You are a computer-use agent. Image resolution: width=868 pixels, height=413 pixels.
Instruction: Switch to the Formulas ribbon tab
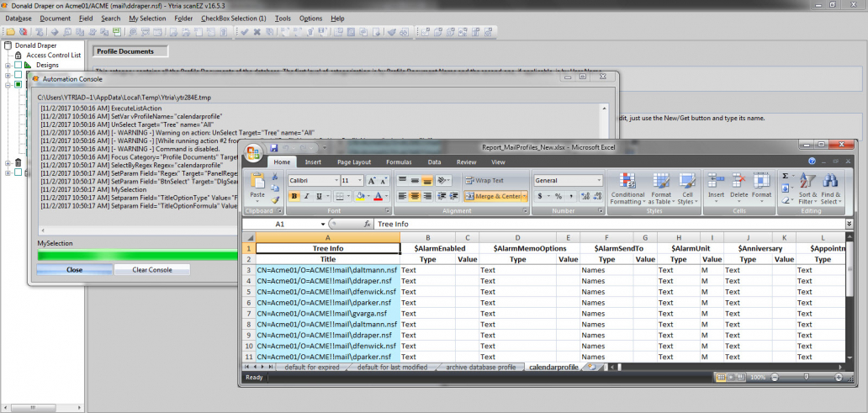pyautogui.click(x=399, y=162)
